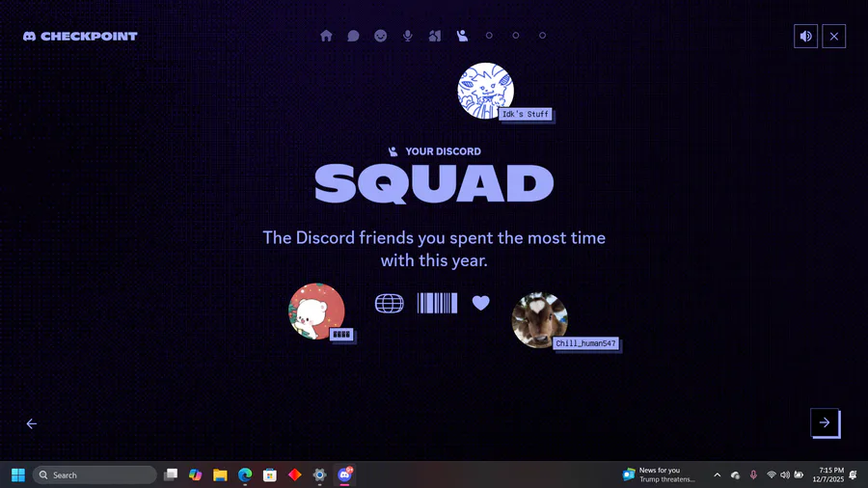Viewport: 868px width, 488px height.
Task: Open volume control in system tray
Action: click(x=785, y=474)
